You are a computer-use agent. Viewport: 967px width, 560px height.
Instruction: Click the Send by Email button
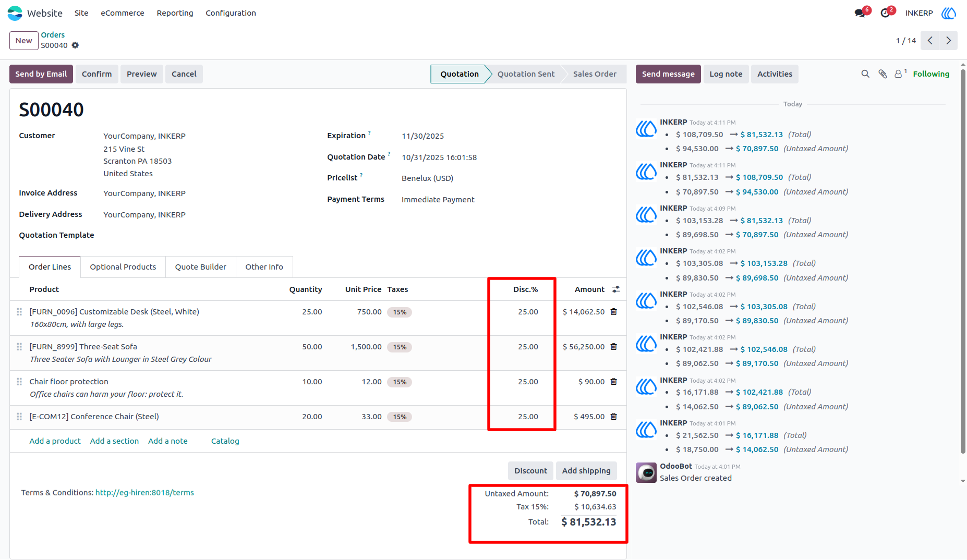pos(41,74)
